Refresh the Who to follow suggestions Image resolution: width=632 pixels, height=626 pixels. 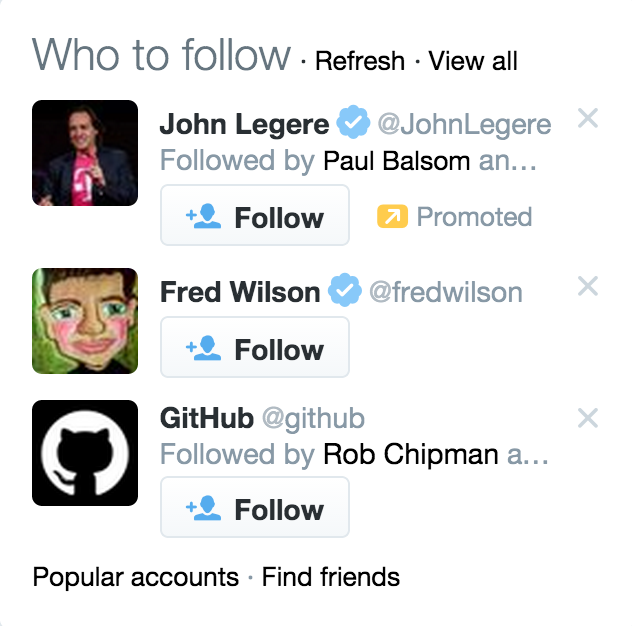point(360,61)
